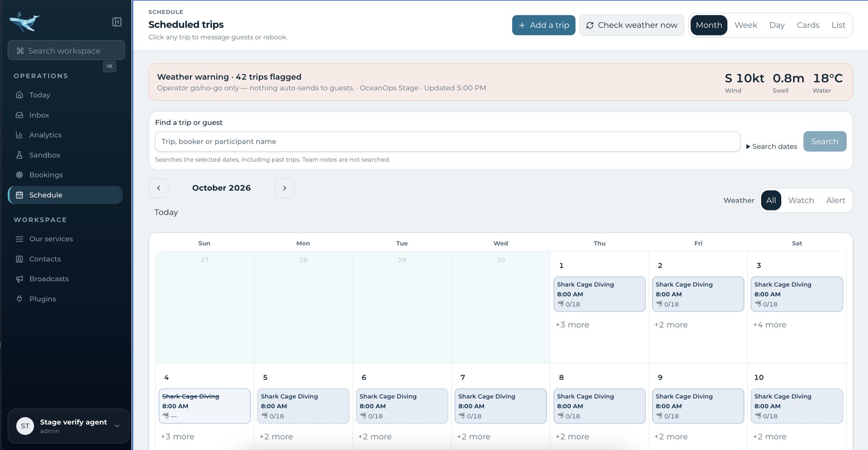Viewport: 868px width, 450px height.
Task: Click the Search button
Action: (825, 141)
